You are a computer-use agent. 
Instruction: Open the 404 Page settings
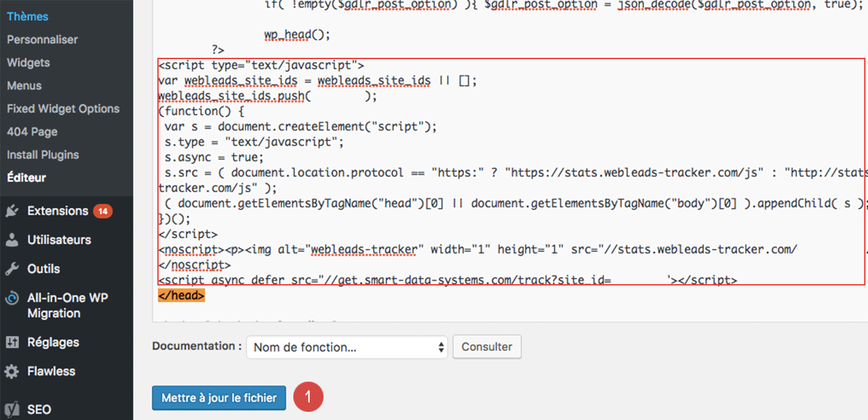click(x=32, y=132)
